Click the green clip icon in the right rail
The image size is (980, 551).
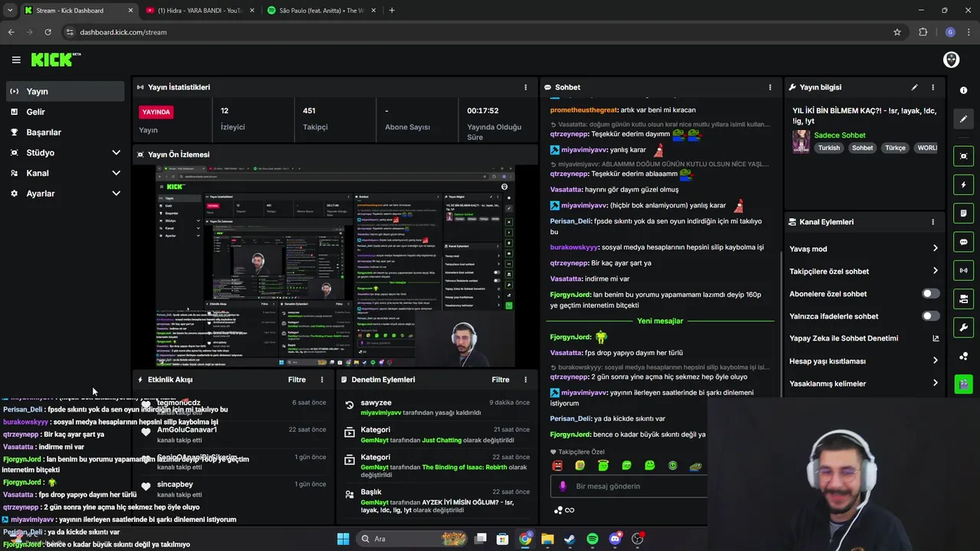click(x=963, y=384)
